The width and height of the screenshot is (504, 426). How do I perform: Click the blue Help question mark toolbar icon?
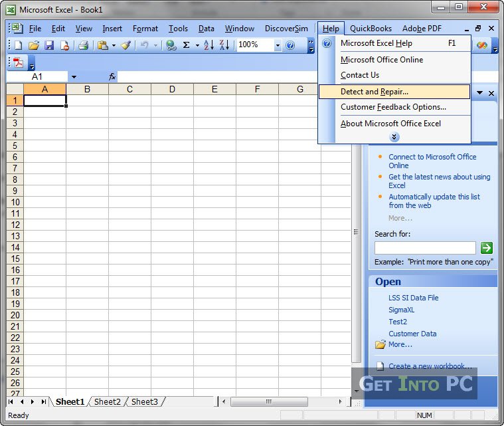[x=290, y=45]
